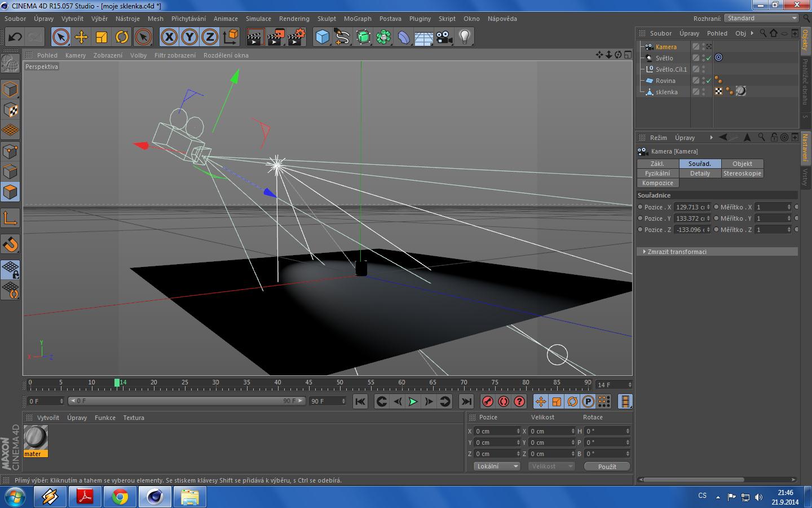The height and width of the screenshot is (508, 812).
Task: Open the Rozhraní Standard layout dropdown
Action: [761, 19]
